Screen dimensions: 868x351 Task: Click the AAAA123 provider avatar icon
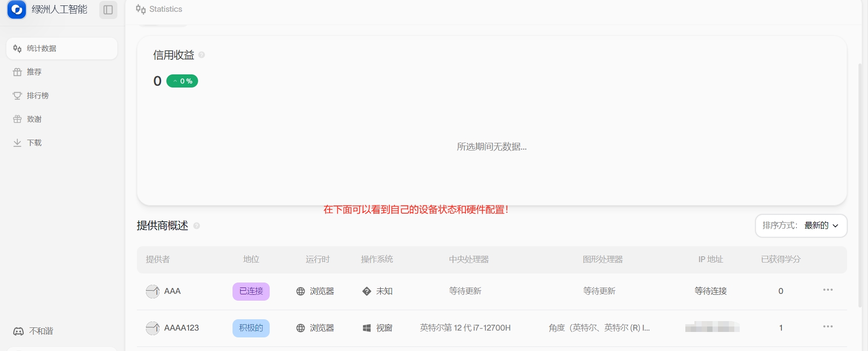click(153, 328)
